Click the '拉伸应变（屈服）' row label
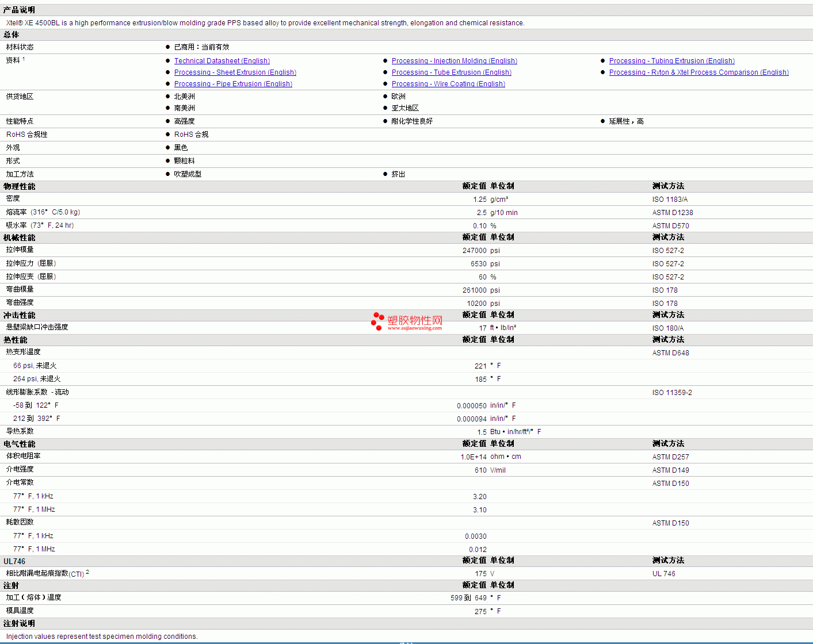This screenshot has width=813, height=644. click(31, 277)
